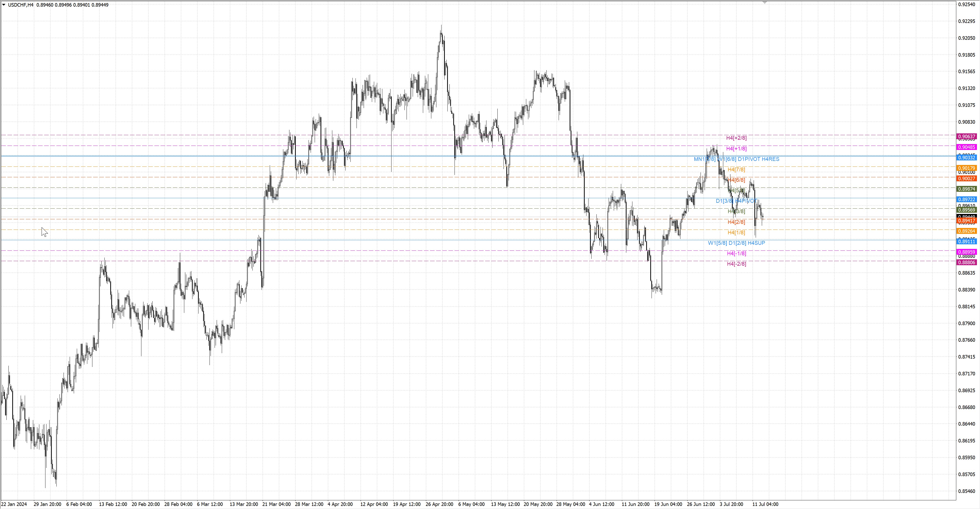Click the 22 Jan 2024 date label
The width and height of the screenshot is (980, 509).
click(14, 504)
